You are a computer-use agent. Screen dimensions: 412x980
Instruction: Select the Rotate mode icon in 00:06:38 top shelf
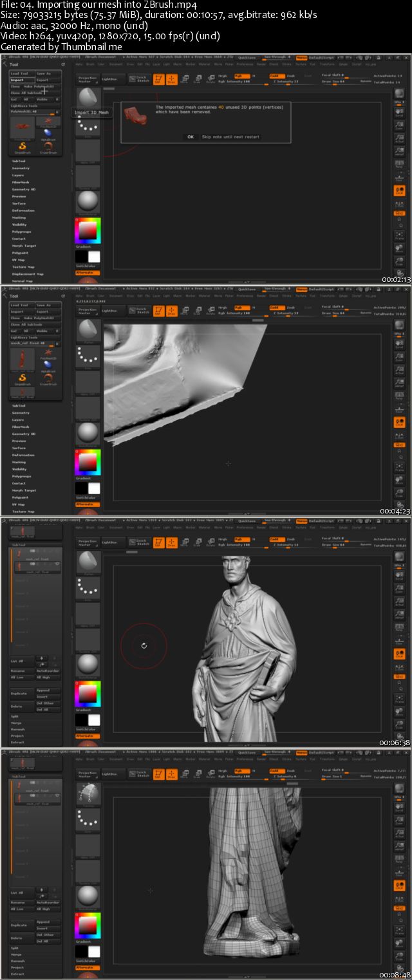pyautogui.click(x=211, y=542)
